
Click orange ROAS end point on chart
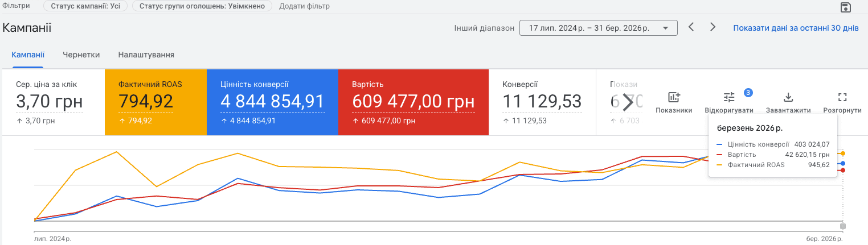tap(843, 153)
